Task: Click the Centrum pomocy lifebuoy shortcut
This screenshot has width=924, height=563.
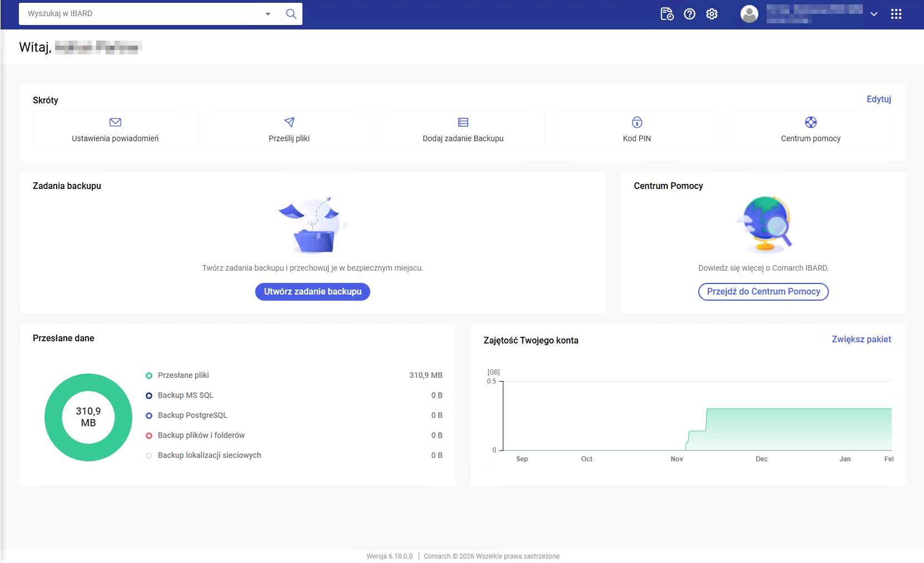Action: 811,129
